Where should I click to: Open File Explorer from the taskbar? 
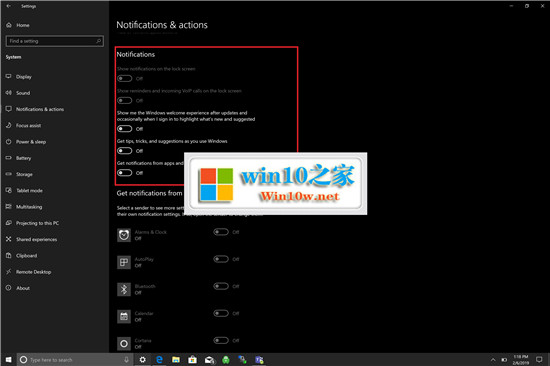coord(176,360)
